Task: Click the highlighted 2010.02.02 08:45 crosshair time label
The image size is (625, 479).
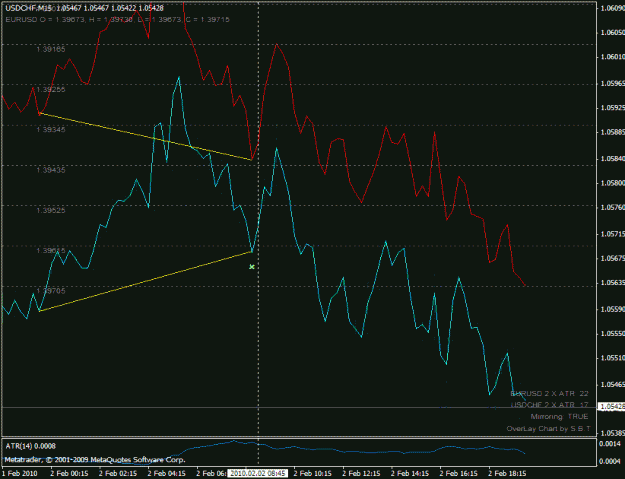Action: 258,473
